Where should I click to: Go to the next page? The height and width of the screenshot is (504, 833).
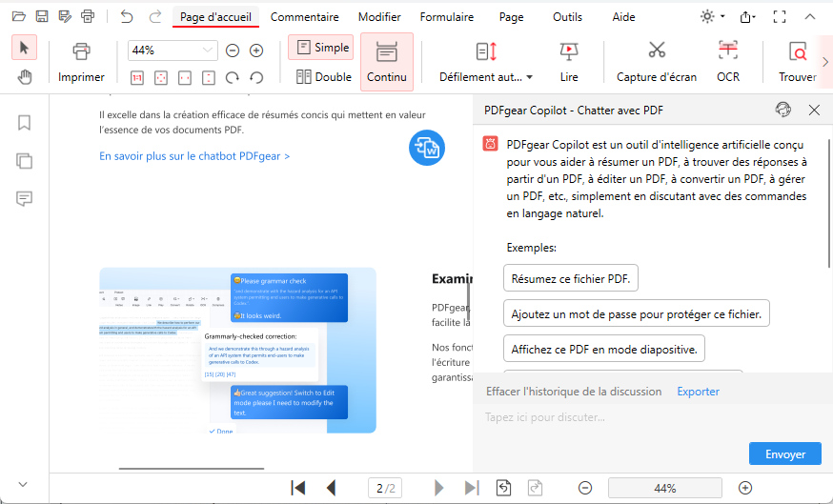pos(438,488)
